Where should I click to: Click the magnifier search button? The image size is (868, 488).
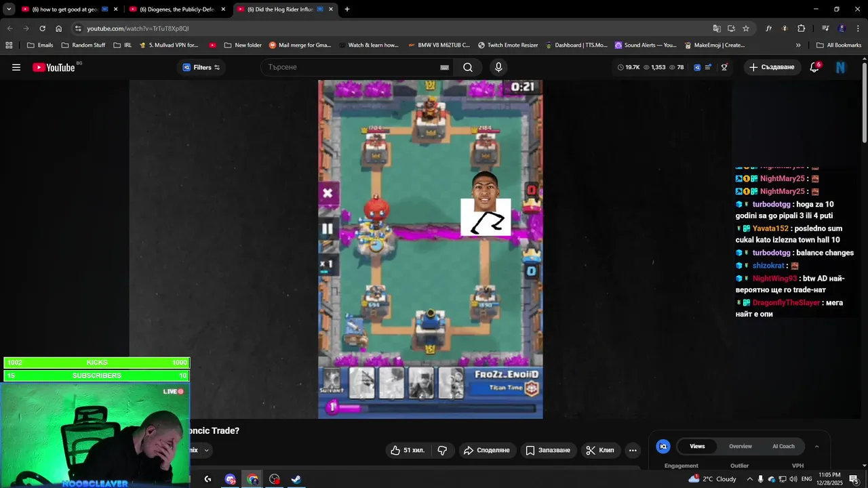click(468, 67)
